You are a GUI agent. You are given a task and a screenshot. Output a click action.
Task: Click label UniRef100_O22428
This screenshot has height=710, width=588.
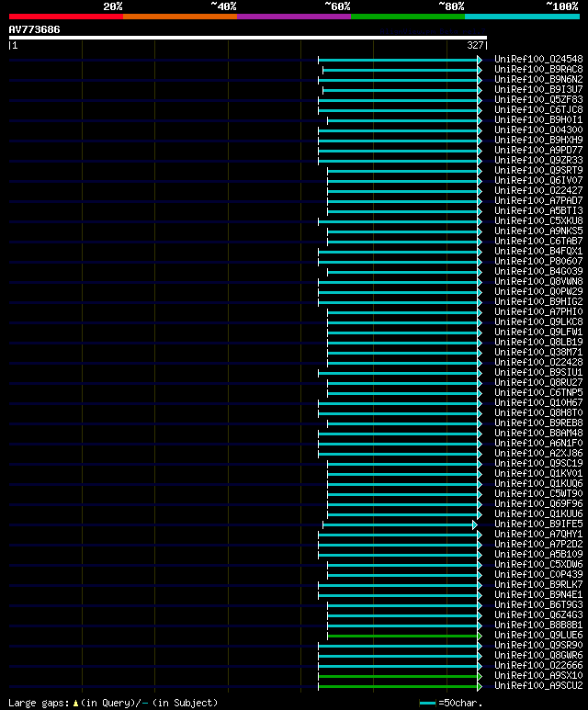pyautogui.click(x=538, y=362)
